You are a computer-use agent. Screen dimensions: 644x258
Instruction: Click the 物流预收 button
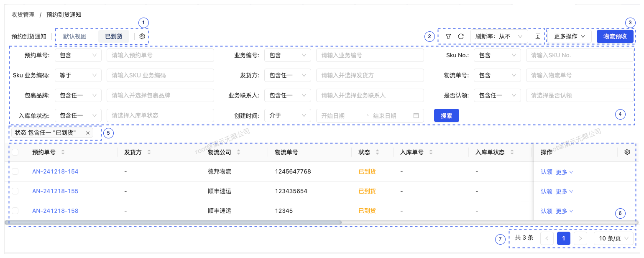coord(614,36)
